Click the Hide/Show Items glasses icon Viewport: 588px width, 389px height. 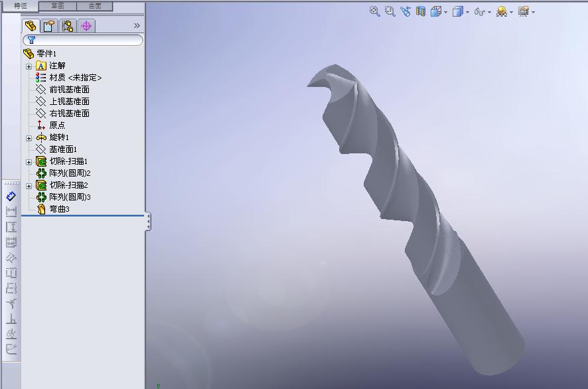click(x=480, y=12)
